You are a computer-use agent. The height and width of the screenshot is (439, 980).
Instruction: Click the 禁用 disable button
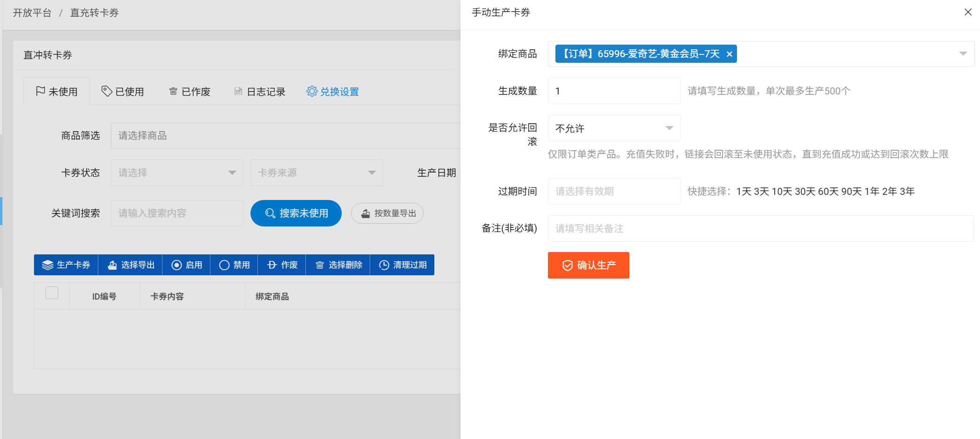click(x=234, y=265)
